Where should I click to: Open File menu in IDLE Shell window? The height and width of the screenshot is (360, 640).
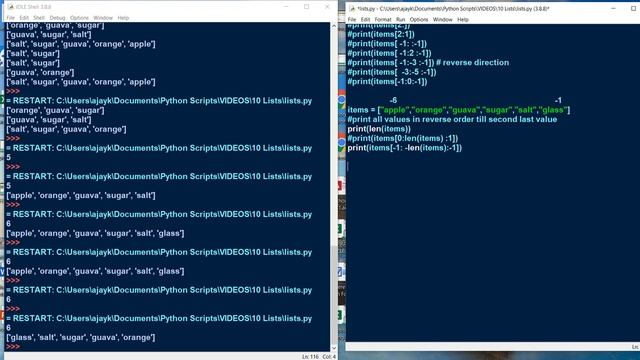pos(11,18)
